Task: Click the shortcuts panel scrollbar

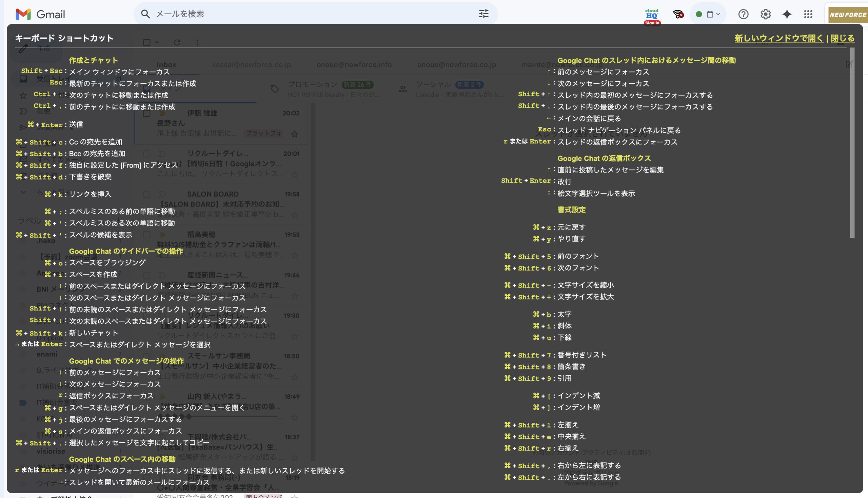Action: pyautogui.click(x=852, y=143)
